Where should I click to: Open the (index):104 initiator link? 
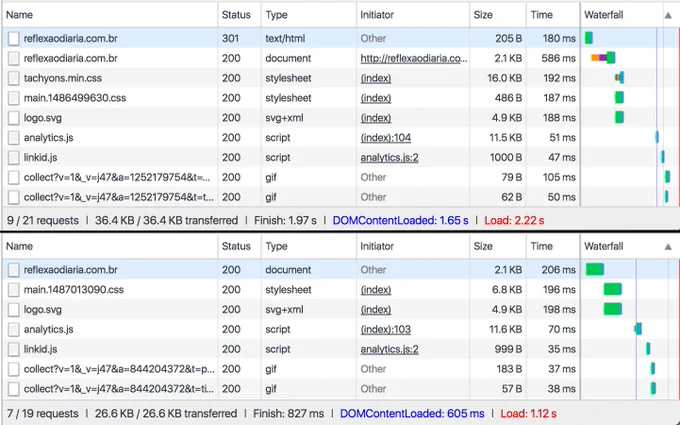point(386,138)
